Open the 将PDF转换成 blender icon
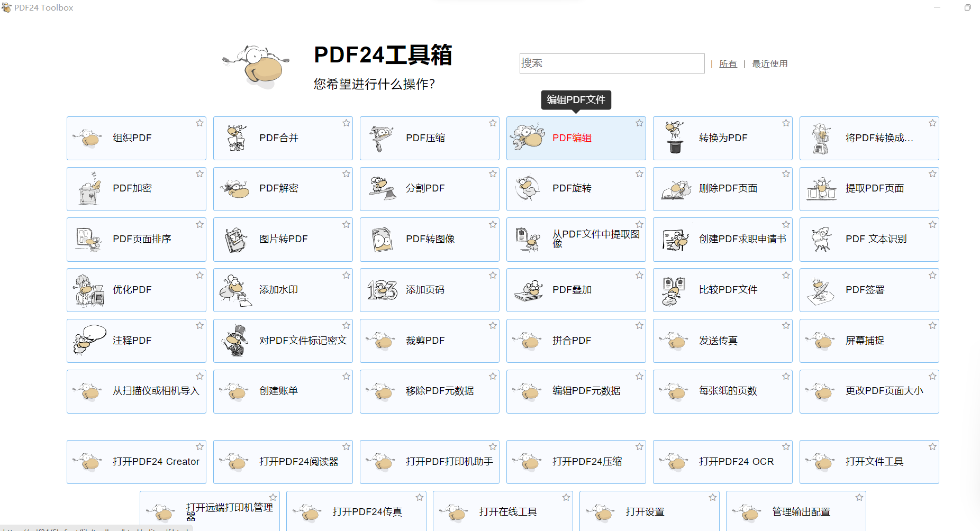 point(820,139)
